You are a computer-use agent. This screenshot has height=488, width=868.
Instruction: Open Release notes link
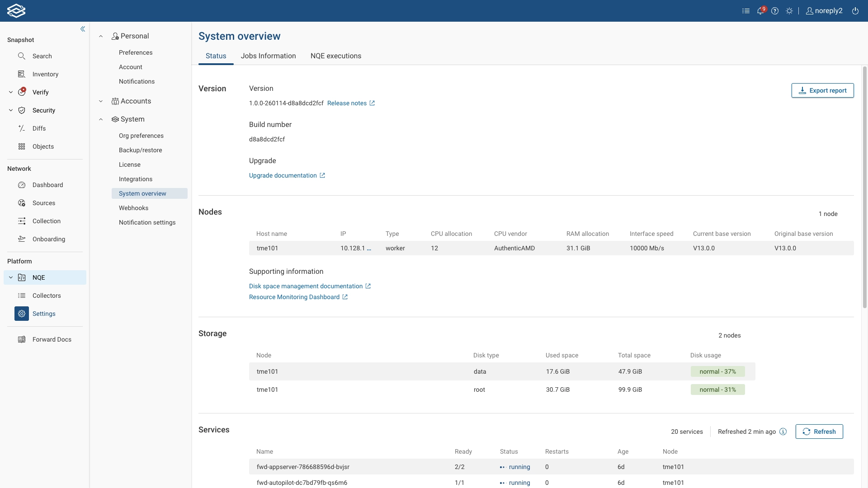347,103
